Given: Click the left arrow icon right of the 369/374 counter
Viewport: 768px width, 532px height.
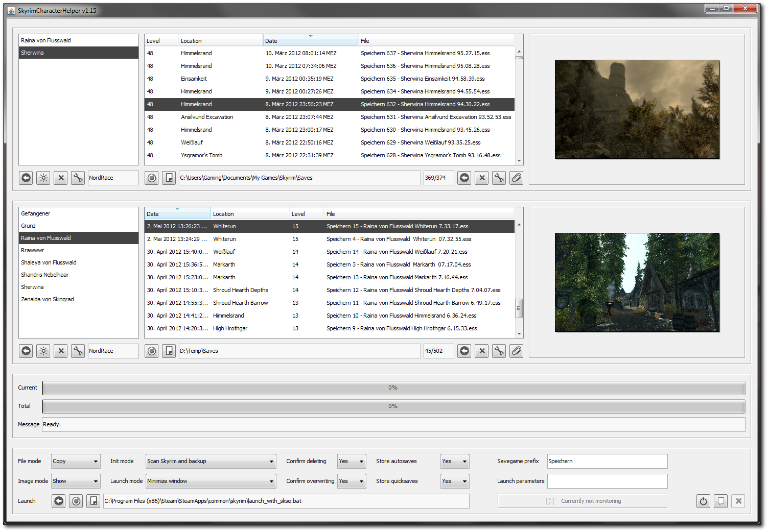Looking at the screenshot, I should 464,178.
